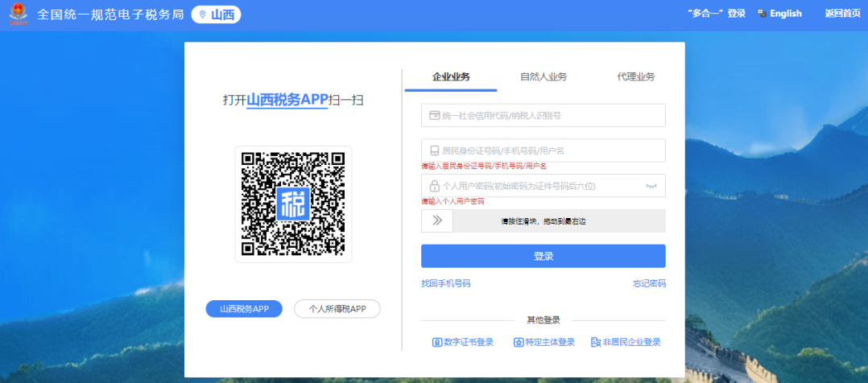Focus the 居民身份证号码/手机号码/用户名 field
This screenshot has height=383, width=868.
[x=543, y=150]
